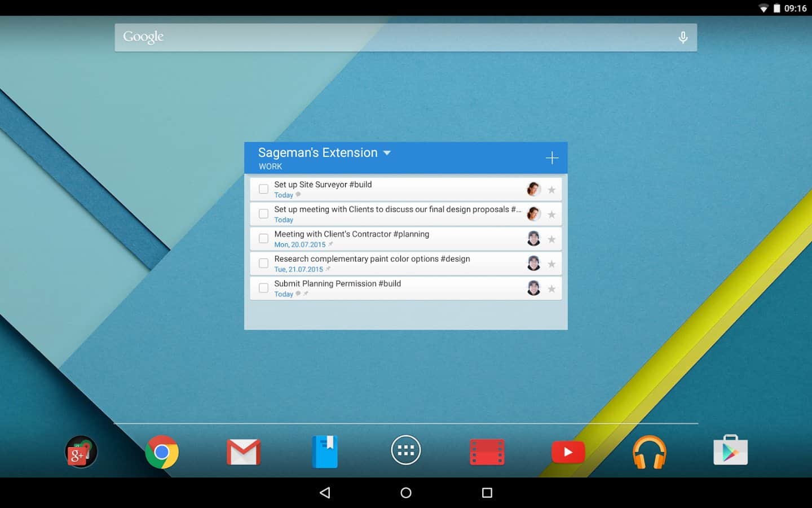Tick Submit Planning Permission checkbox
The width and height of the screenshot is (812, 508).
[263, 288]
